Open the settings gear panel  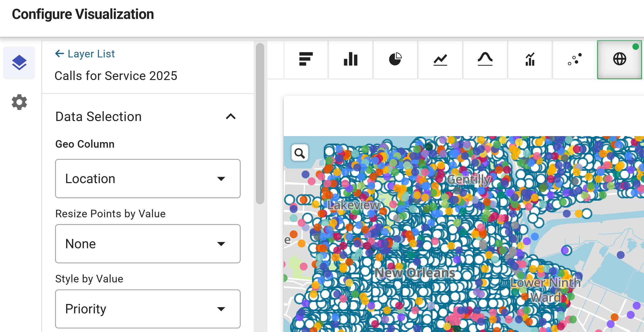pos(19,102)
